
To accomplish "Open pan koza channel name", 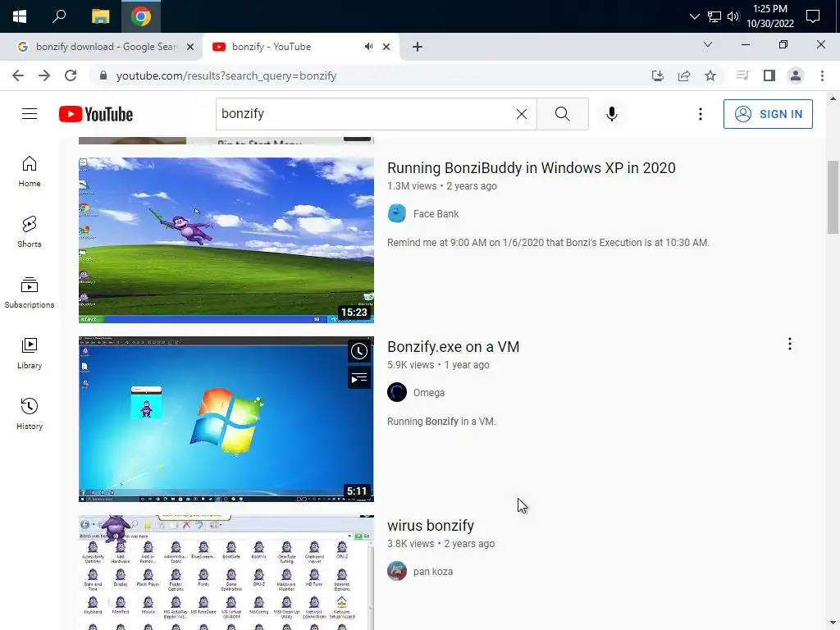I will click(x=433, y=572).
